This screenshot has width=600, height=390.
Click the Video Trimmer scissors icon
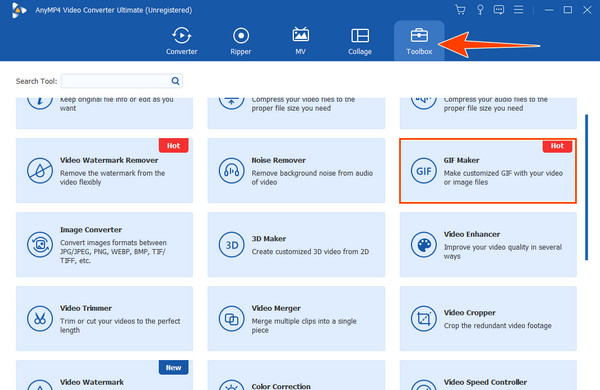(40, 318)
